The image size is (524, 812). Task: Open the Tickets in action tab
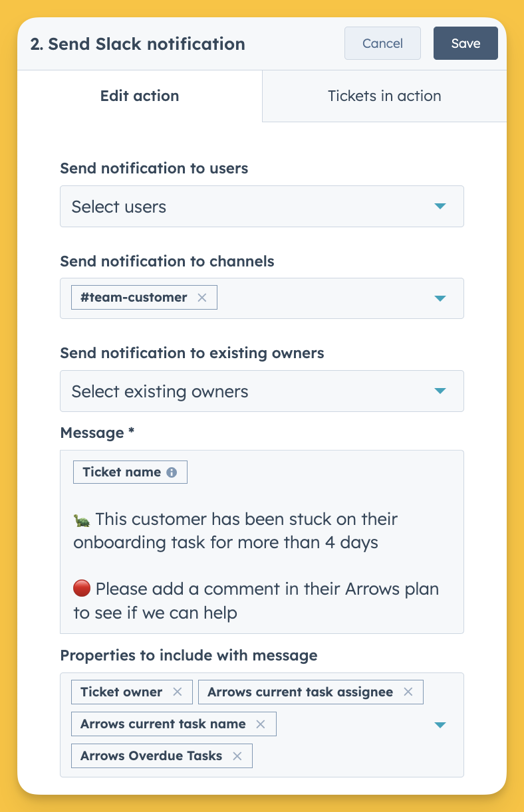pyautogui.click(x=384, y=96)
